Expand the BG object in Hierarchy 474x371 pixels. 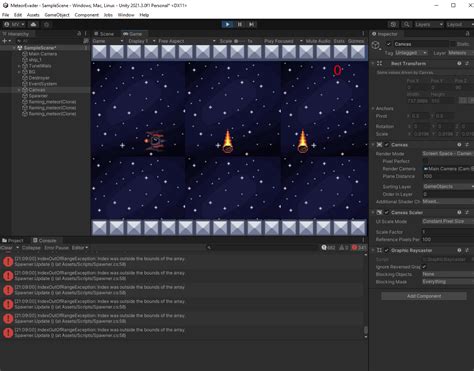tap(19, 72)
